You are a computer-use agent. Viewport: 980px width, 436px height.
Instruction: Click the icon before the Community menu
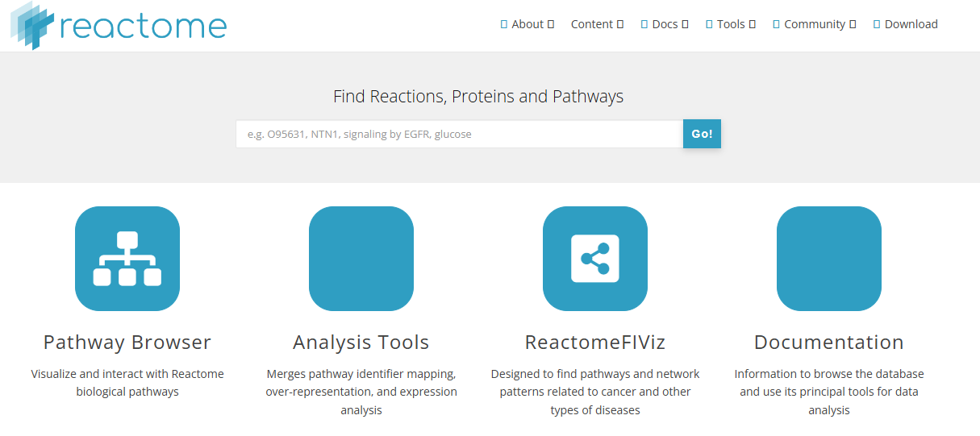tap(777, 24)
